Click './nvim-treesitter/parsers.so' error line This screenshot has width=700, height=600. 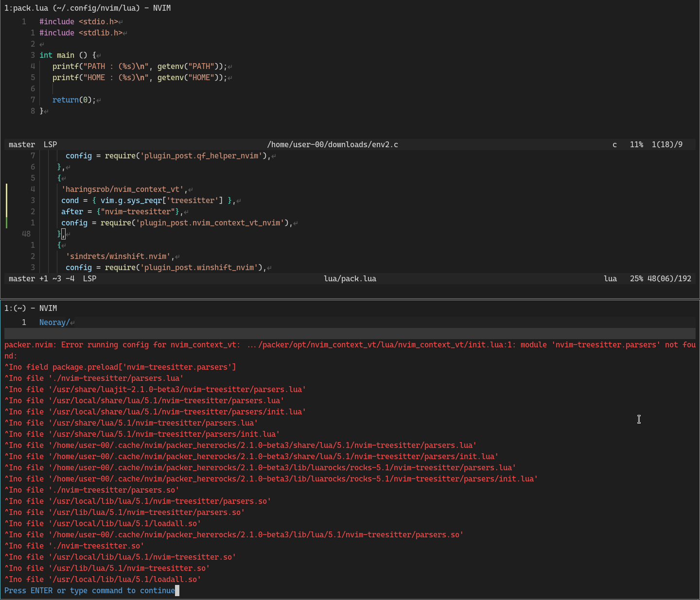coord(91,490)
